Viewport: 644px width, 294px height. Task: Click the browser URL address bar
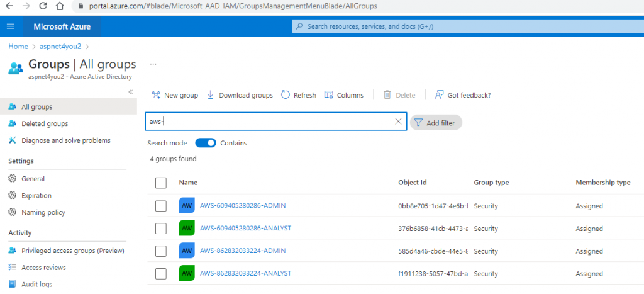click(357, 6)
